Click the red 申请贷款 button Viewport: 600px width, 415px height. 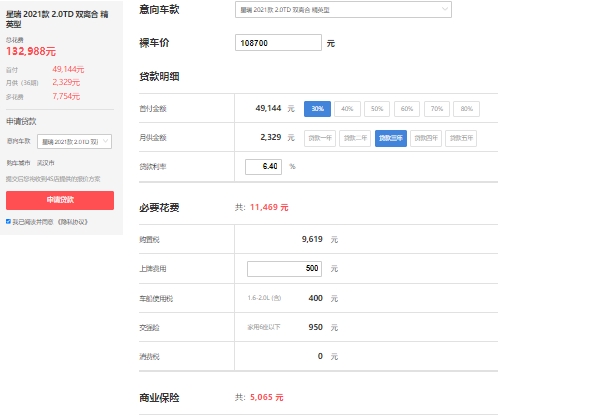[60, 200]
